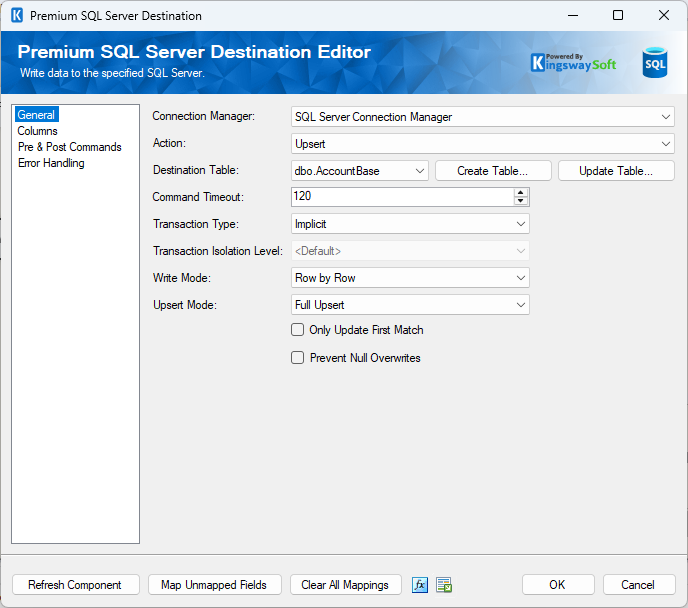Close the Premium SQL Server Destination window
This screenshot has height=608, width=688.
(x=664, y=15)
